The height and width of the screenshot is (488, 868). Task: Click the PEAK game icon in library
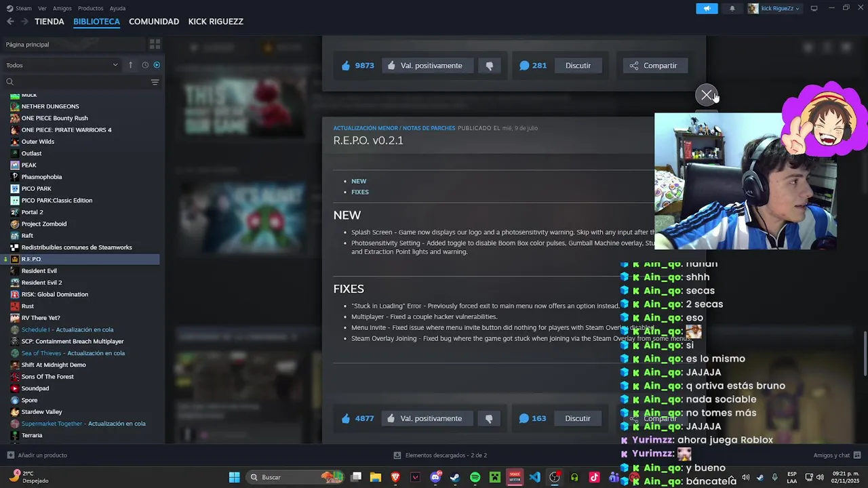click(15, 165)
